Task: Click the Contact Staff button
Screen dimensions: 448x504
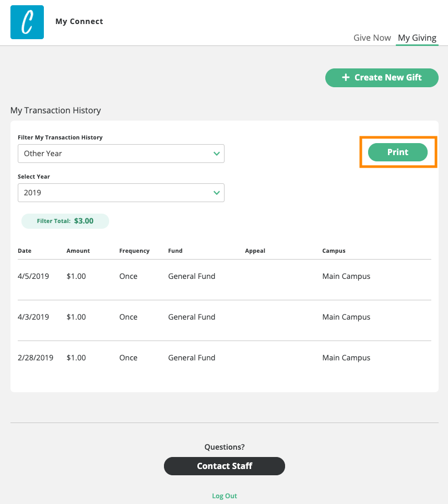Action: (225, 466)
